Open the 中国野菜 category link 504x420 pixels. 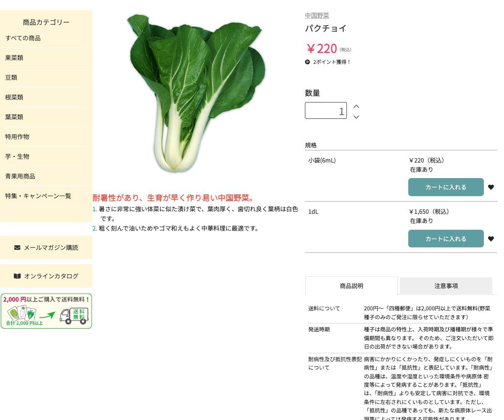pyautogui.click(x=317, y=16)
